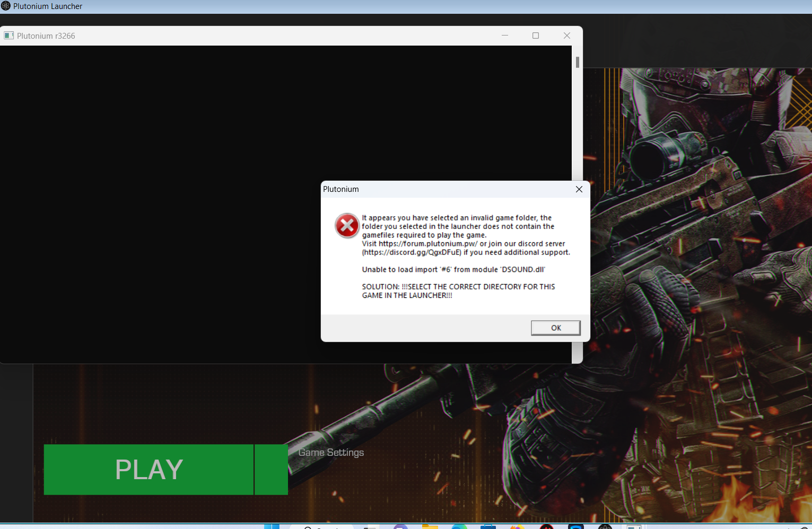This screenshot has height=529, width=812.
Task: Minimize the Plutonium r3266 console window
Action: 504,36
